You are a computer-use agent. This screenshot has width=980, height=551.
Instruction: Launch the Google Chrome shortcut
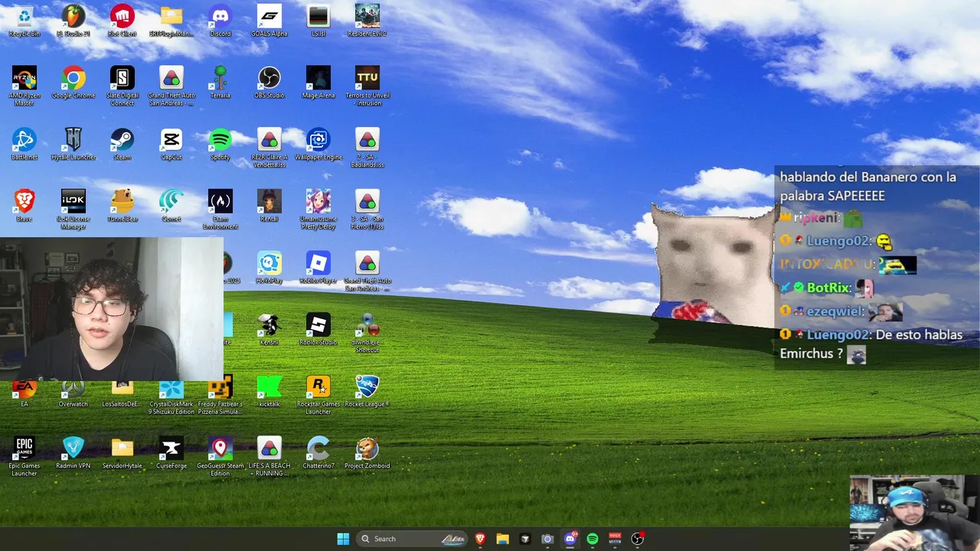tap(73, 83)
